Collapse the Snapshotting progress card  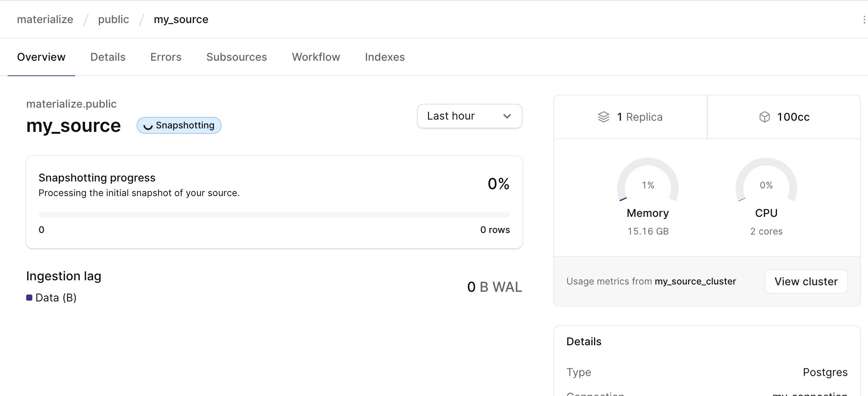[x=97, y=177]
